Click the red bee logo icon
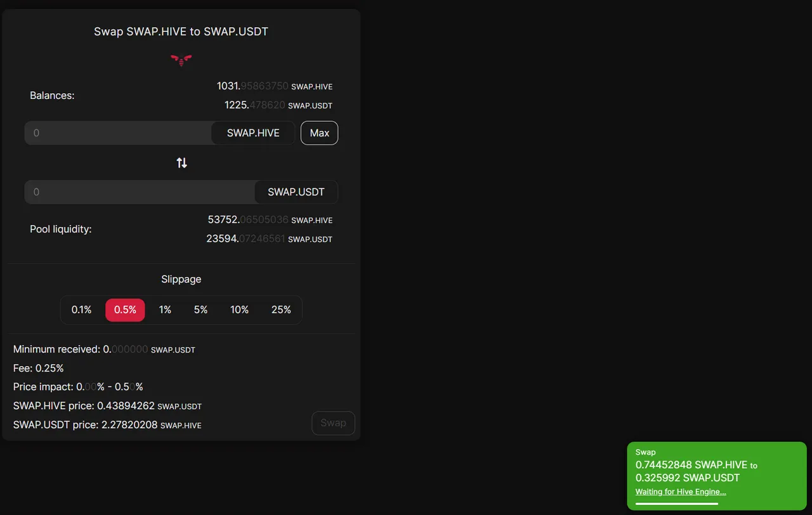Screen dimensions: 812x515 pyautogui.click(x=181, y=60)
